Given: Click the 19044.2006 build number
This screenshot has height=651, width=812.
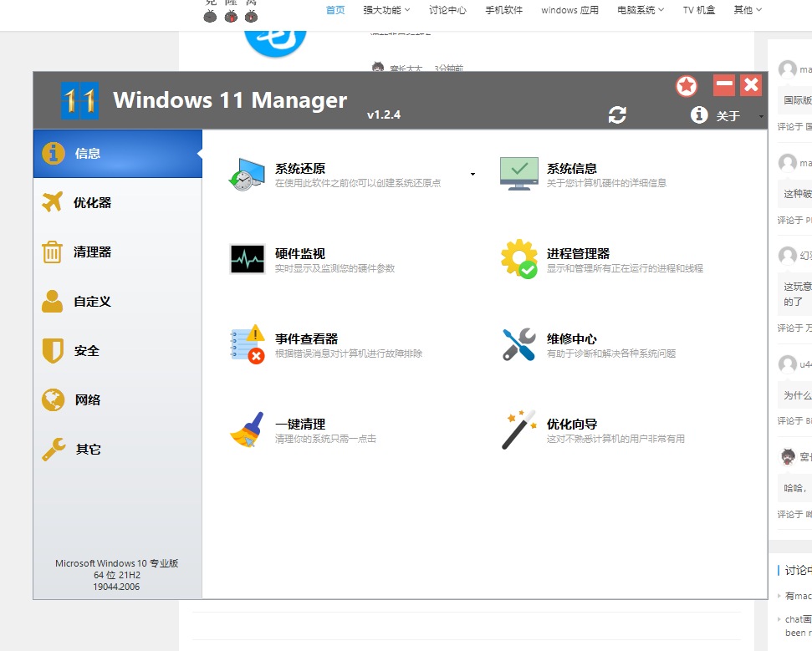Looking at the screenshot, I should tap(116, 587).
